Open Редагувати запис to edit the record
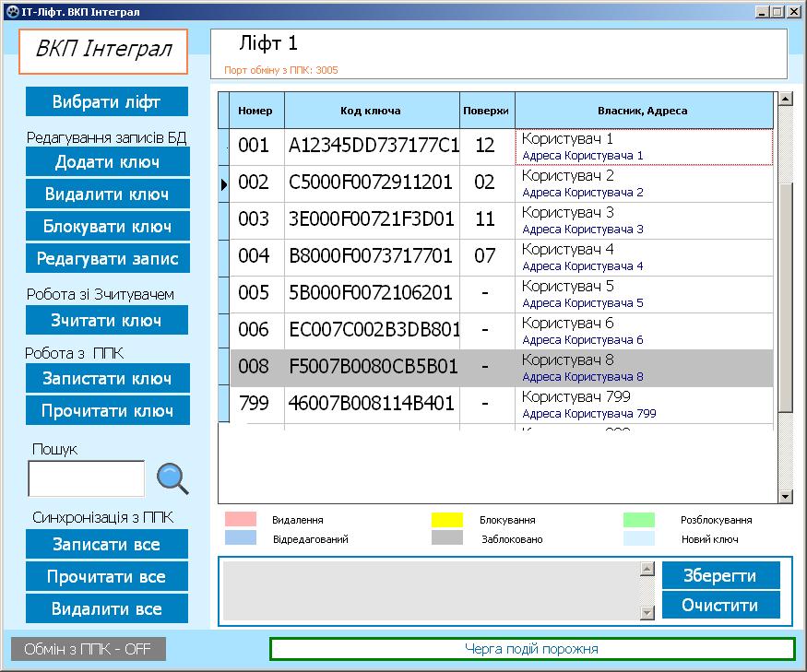The image size is (807, 672). [x=108, y=258]
